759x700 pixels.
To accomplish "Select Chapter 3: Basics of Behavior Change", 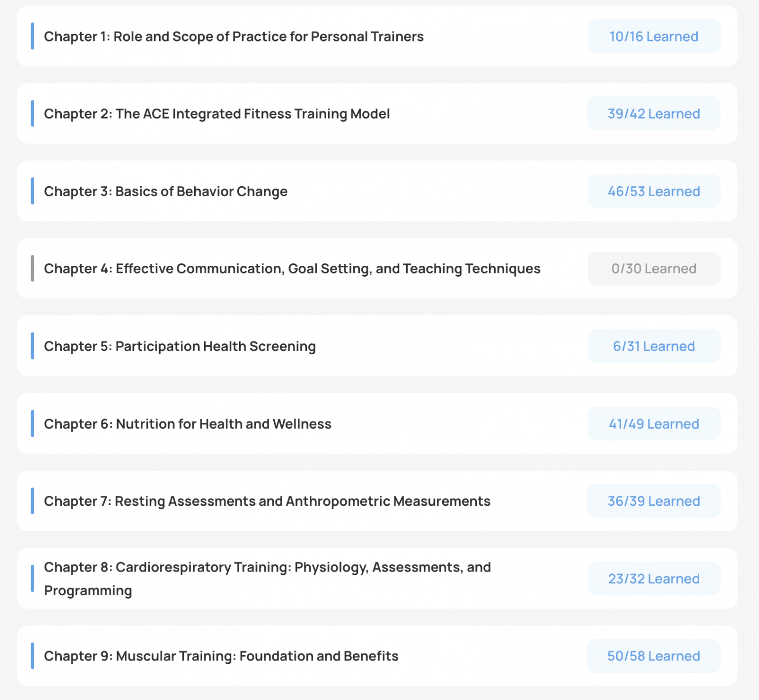I will 166,191.
